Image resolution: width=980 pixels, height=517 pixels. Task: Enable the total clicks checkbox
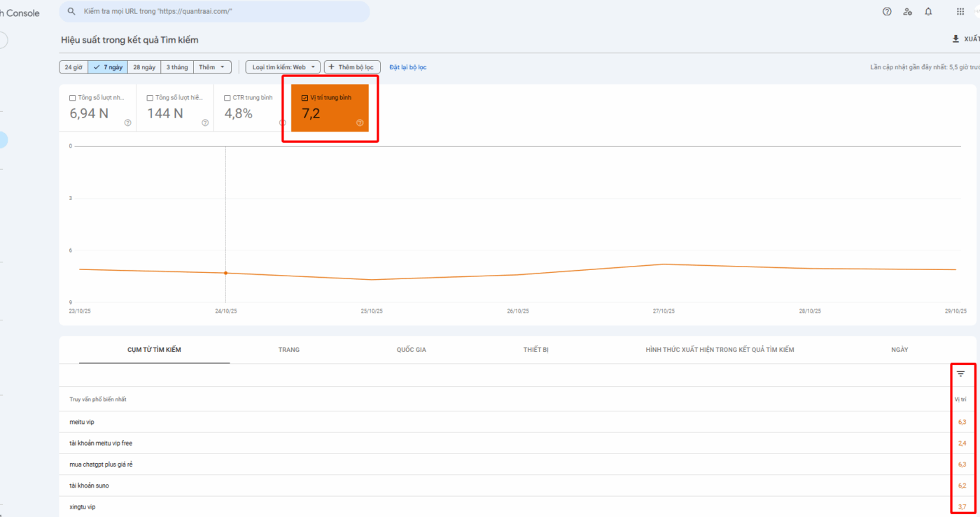[73, 98]
